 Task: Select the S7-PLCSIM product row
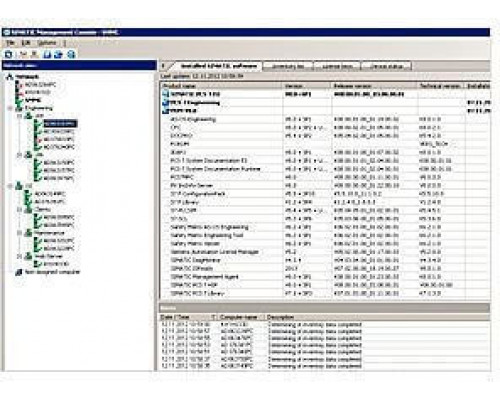325,211
